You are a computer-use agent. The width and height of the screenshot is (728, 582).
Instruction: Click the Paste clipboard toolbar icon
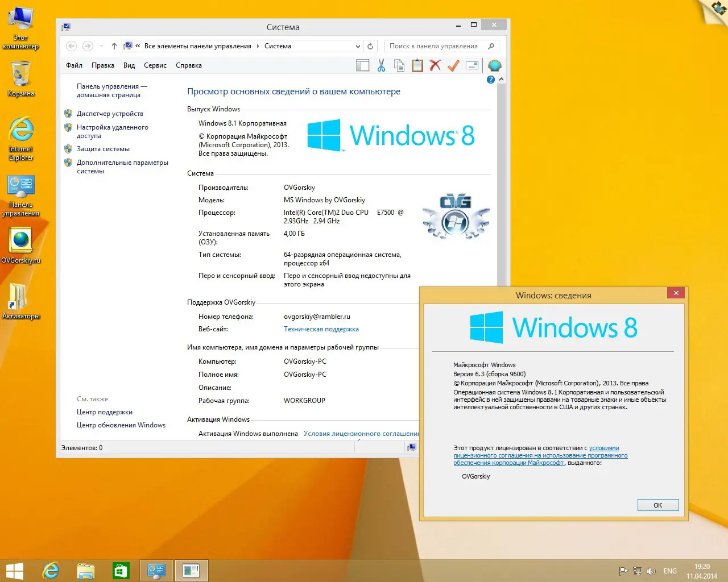coord(417,66)
